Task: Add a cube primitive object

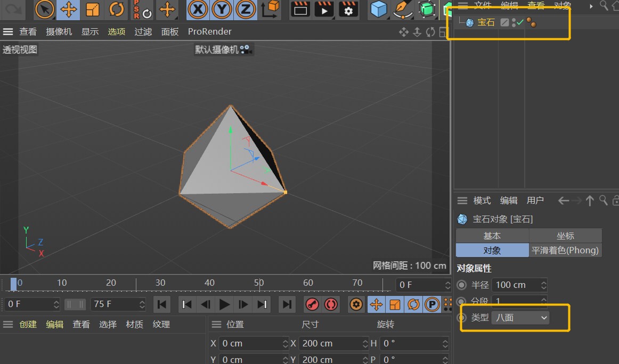Action: tap(379, 10)
